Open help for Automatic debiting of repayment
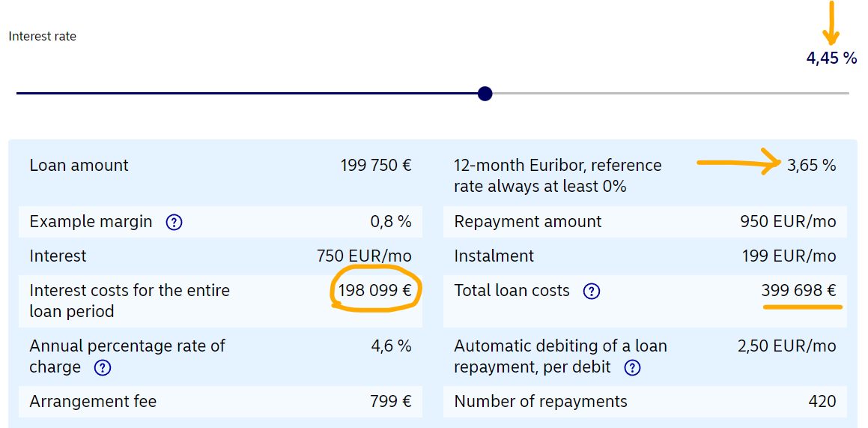 (x=633, y=367)
